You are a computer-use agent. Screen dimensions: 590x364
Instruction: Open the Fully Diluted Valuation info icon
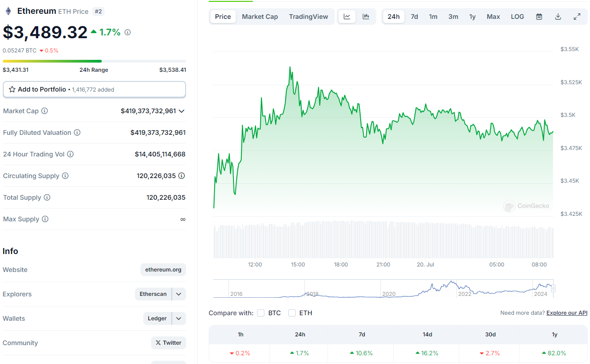(77, 133)
